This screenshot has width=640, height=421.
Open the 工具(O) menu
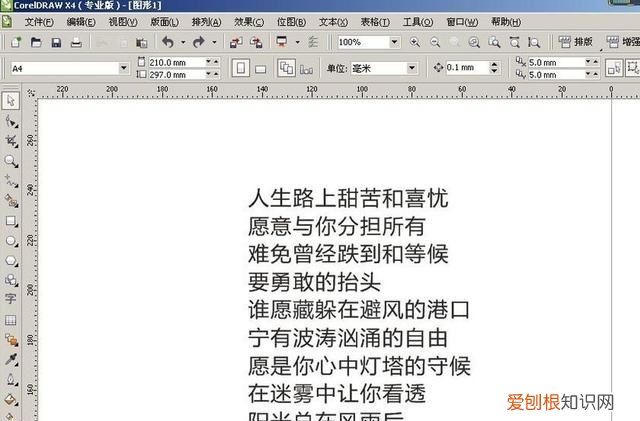418,22
